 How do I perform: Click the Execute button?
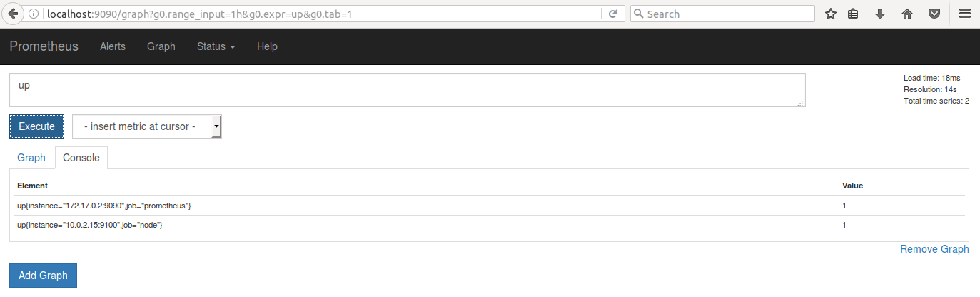coord(36,126)
